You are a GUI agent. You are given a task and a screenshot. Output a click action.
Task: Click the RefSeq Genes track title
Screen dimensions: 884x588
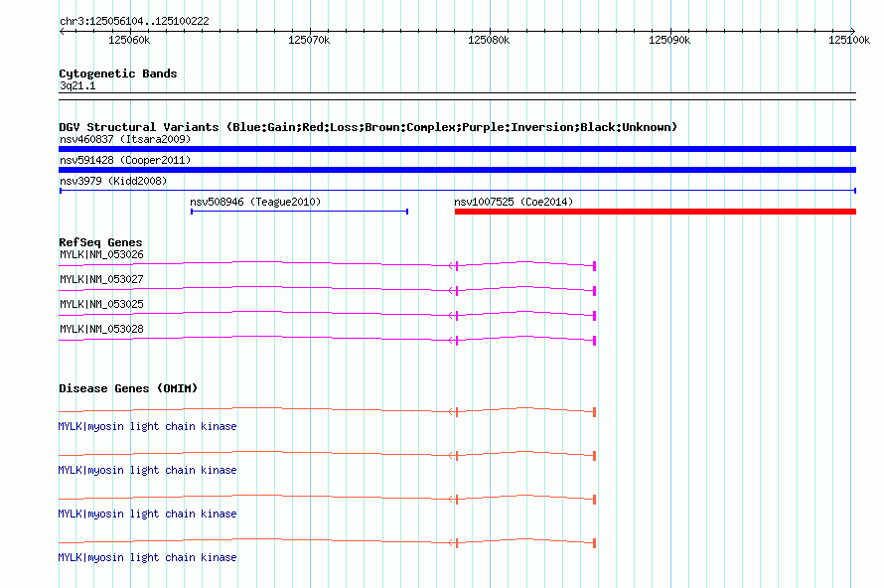(x=100, y=242)
